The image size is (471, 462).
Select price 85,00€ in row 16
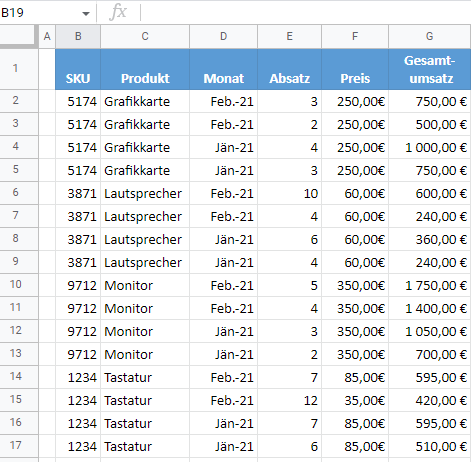click(x=355, y=423)
